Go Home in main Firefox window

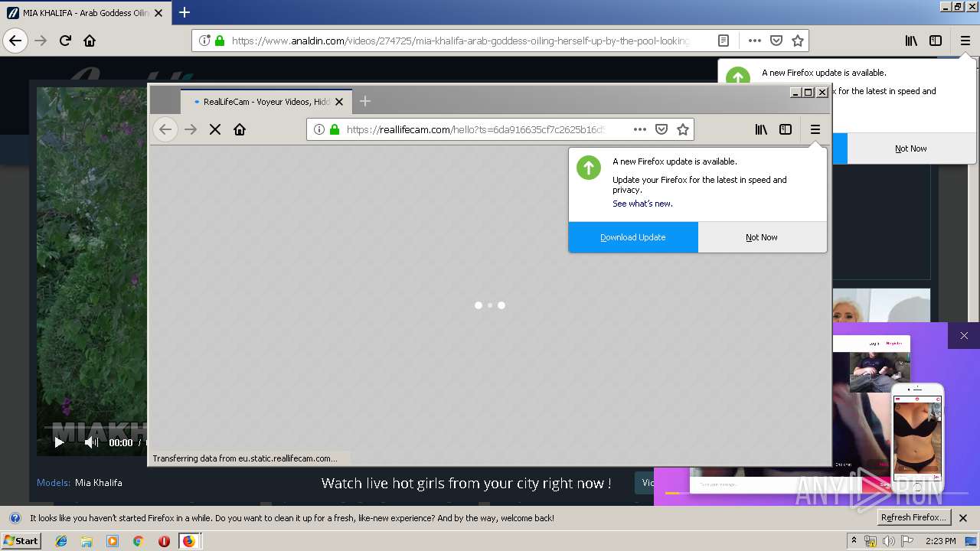pyautogui.click(x=90, y=41)
